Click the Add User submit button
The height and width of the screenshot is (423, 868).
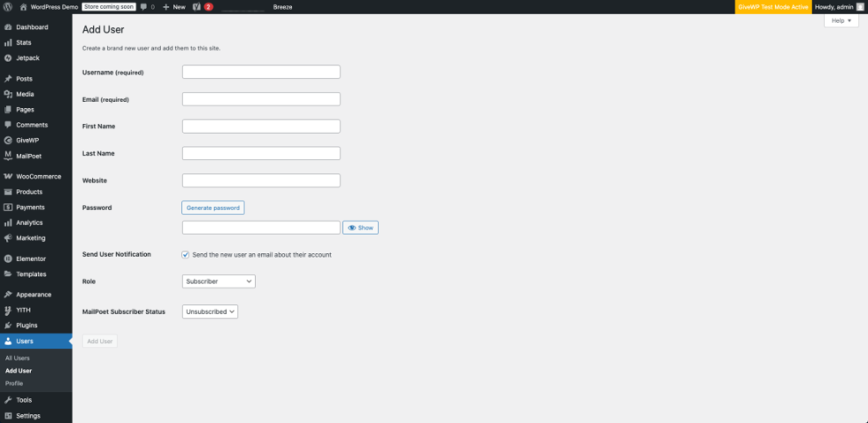click(x=99, y=341)
